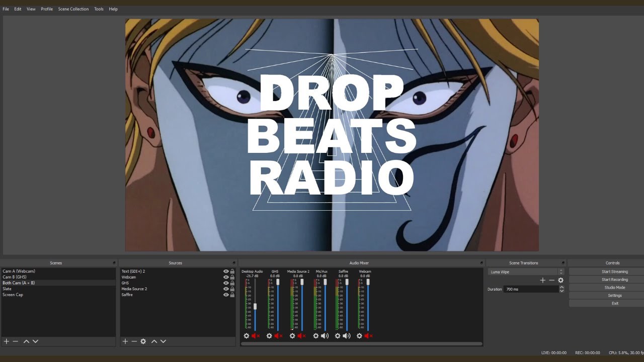Undock the Audio Mixer panel
The height and width of the screenshot is (362, 644).
click(481, 263)
